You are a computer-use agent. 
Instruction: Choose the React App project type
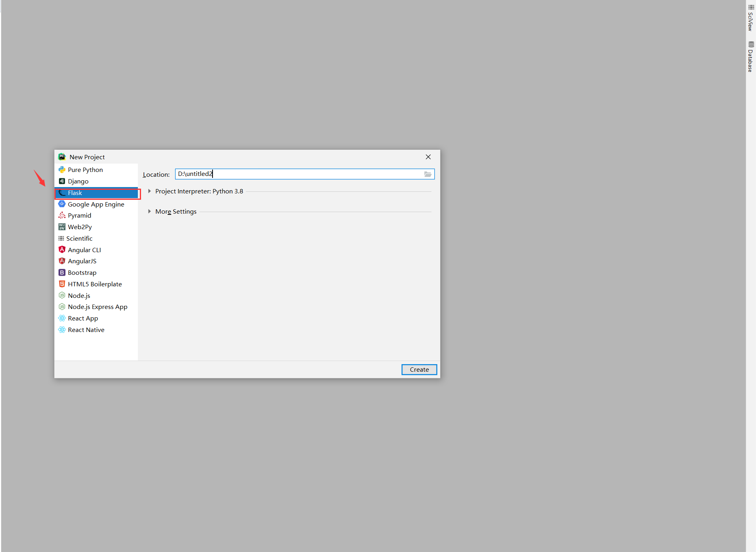click(x=96, y=318)
